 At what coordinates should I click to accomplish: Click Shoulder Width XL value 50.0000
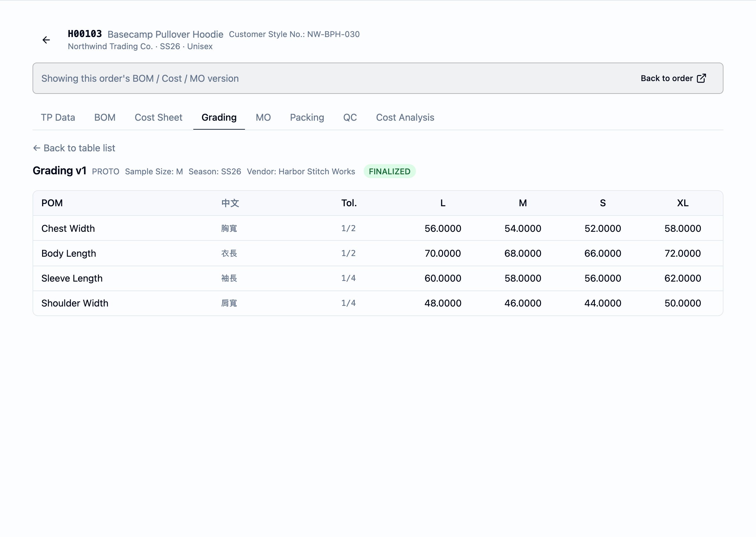683,303
